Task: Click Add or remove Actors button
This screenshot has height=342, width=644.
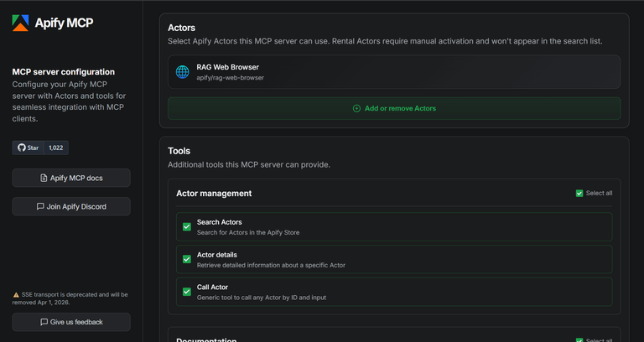Action: [394, 108]
